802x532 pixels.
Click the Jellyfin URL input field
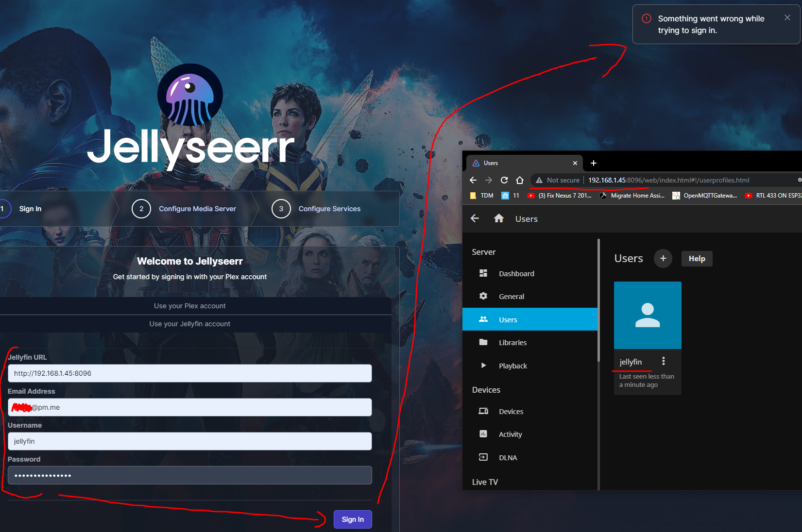click(189, 373)
